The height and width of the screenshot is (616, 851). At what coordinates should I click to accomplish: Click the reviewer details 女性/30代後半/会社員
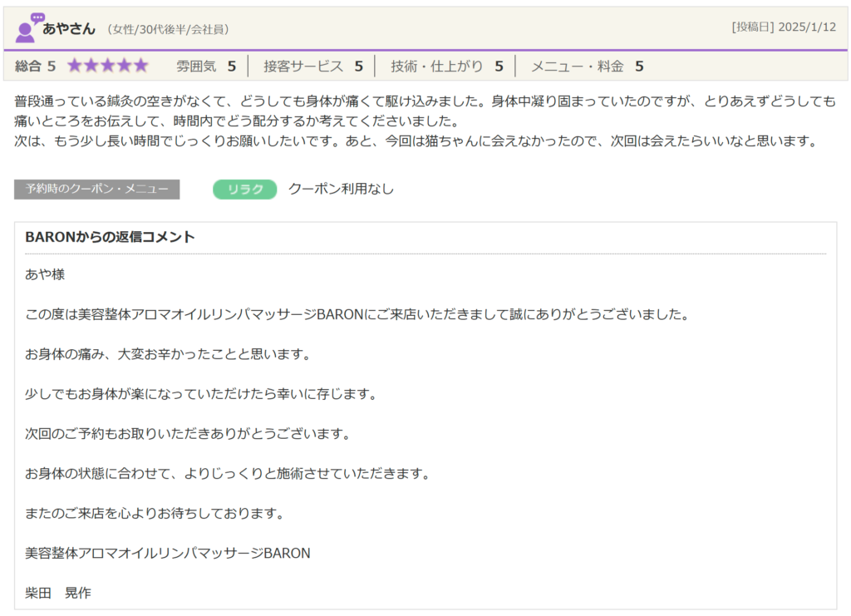169,29
